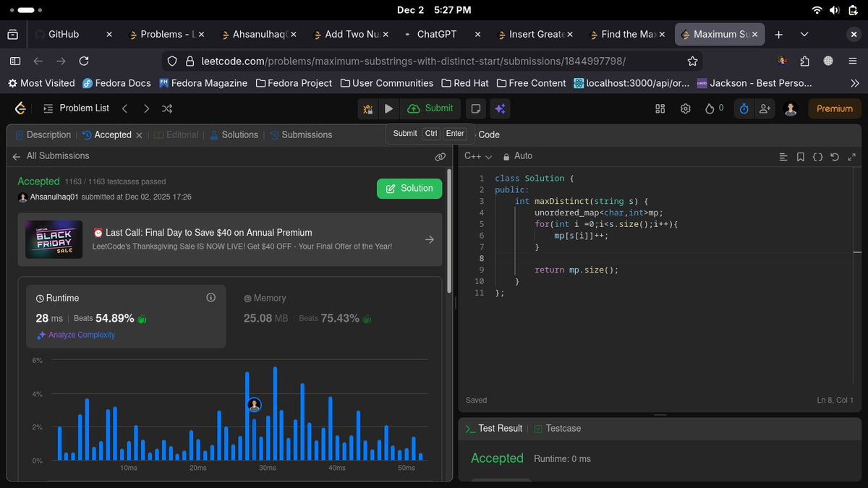Reset the code to default with the undo arrow
Screen dimensions: 868x488
pos(835,156)
